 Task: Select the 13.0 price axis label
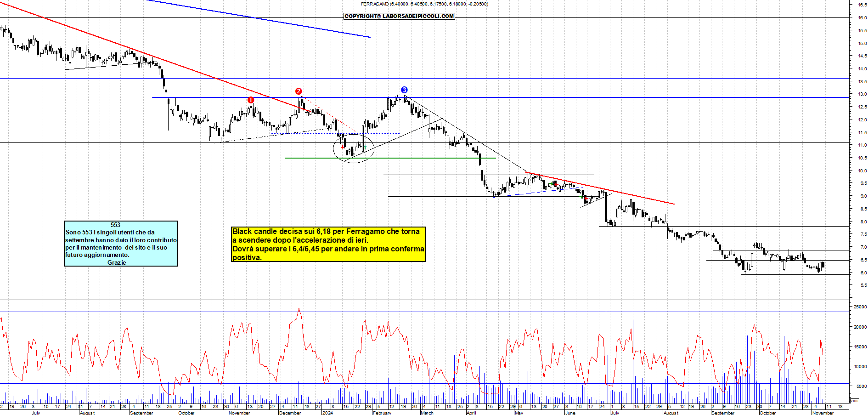tap(862, 94)
